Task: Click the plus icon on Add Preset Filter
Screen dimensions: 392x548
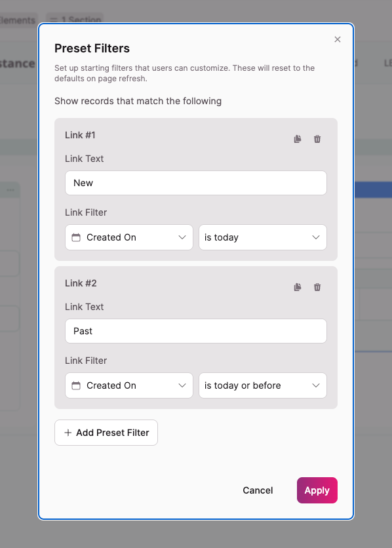Action: [68, 433]
